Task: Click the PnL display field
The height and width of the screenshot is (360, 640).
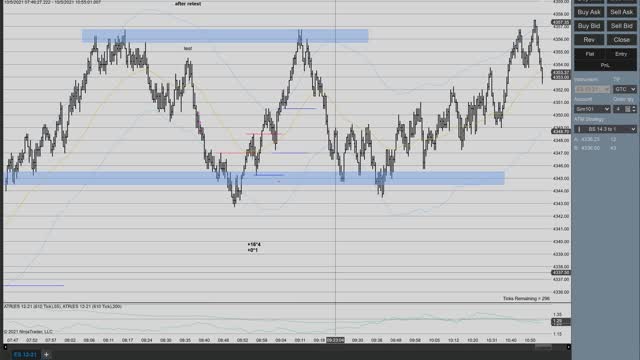Action: 605,65
